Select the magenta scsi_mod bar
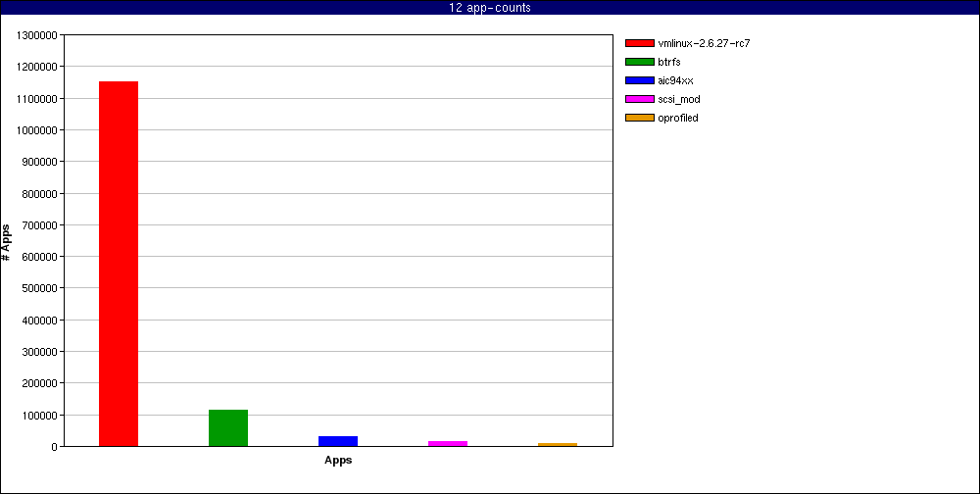980x494 pixels. coord(448,444)
